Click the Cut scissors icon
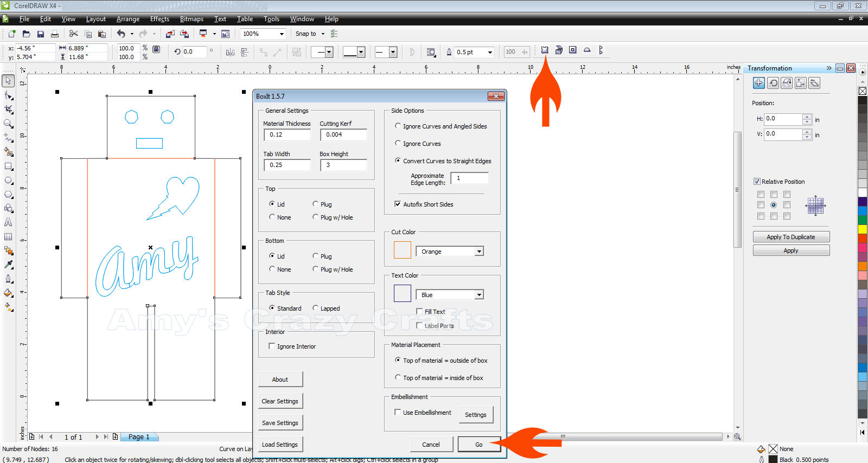The image size is (868, 463). (74, 34)
